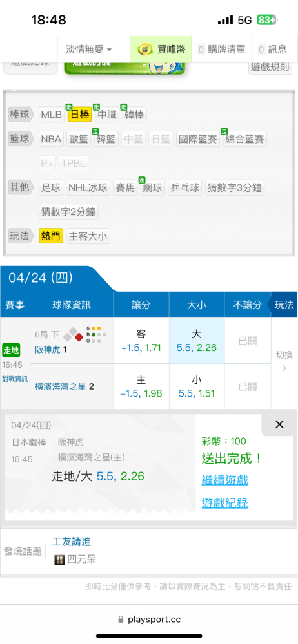This screenshot has height=644, width=298.
Task: Open the 淡情無愛 user dropdown
Action: click(x=88, y=50)
